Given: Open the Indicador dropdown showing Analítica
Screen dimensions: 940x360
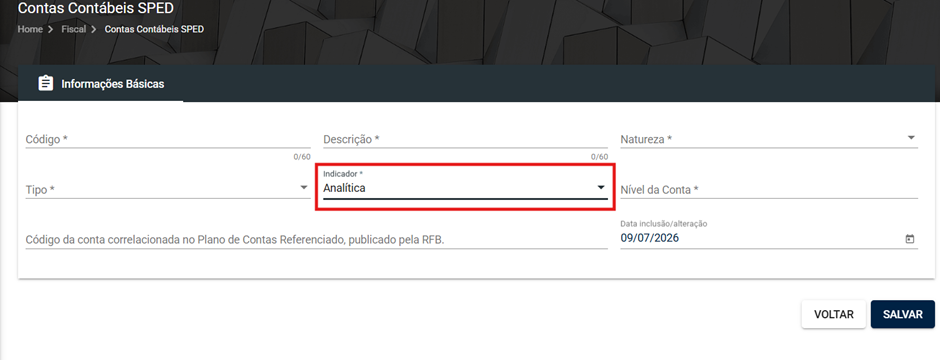Looking at the screenshot, I should pyautogui.click(x=465, y=187).
